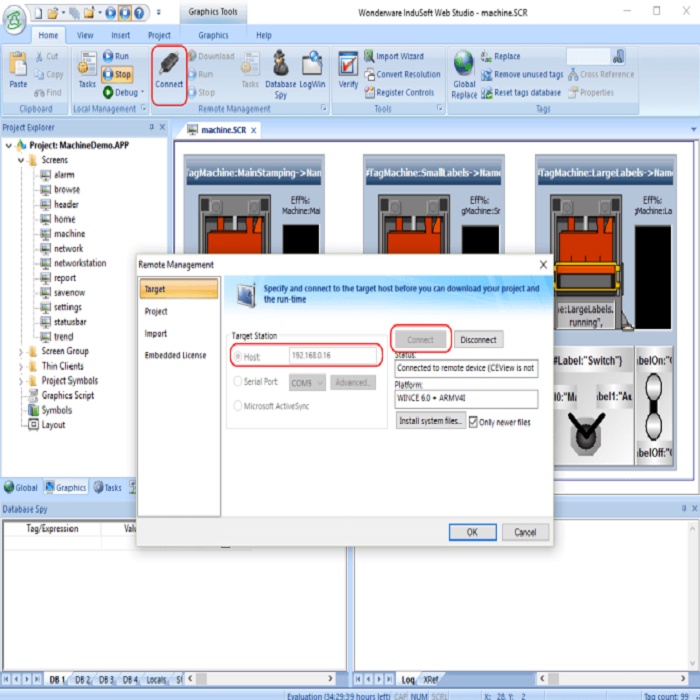Viewport: 700px width, 700px height.
Task: Open the Debug dropdown arrow
Action: [x=143, y=92]
